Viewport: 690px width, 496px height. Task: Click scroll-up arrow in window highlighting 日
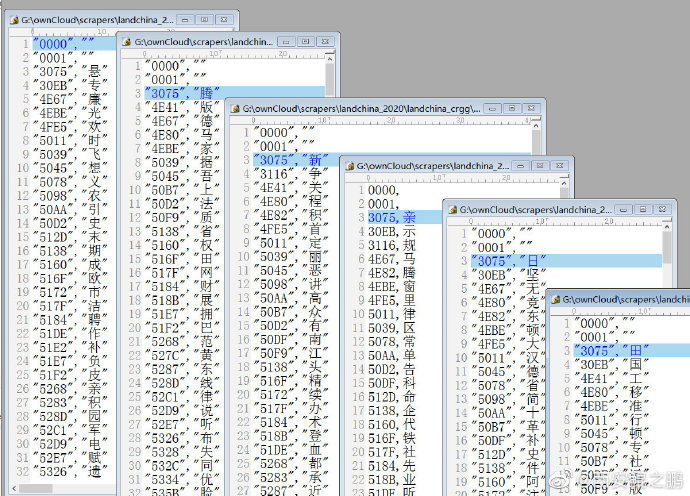click(x=667, y=227)
